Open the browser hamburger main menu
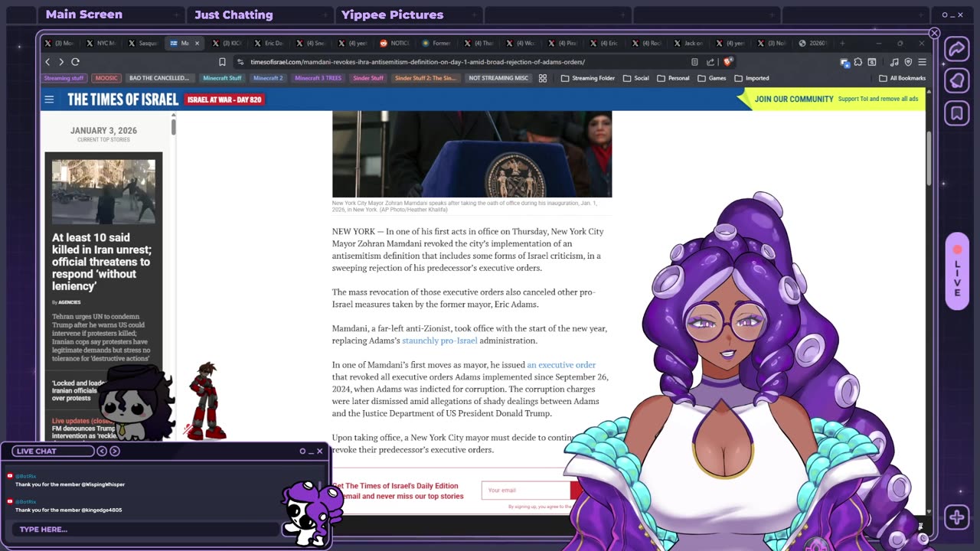Screen dimensions: 980x551 coord(922,62)
